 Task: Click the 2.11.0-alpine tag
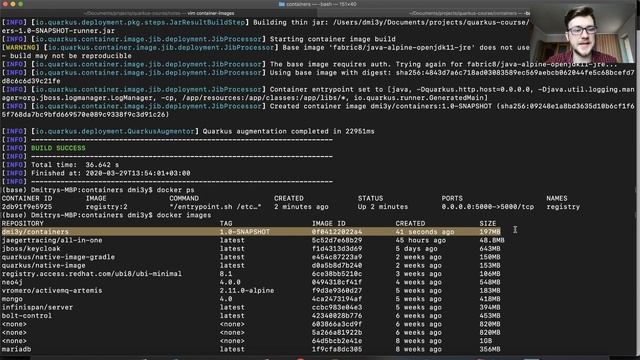(247, 291)
